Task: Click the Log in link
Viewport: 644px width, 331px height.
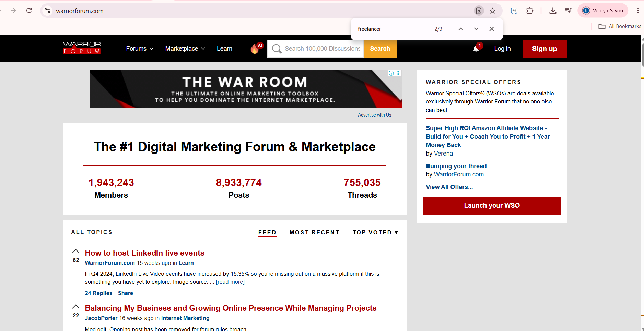Action: pyautogui.click(x=502, y=49)
